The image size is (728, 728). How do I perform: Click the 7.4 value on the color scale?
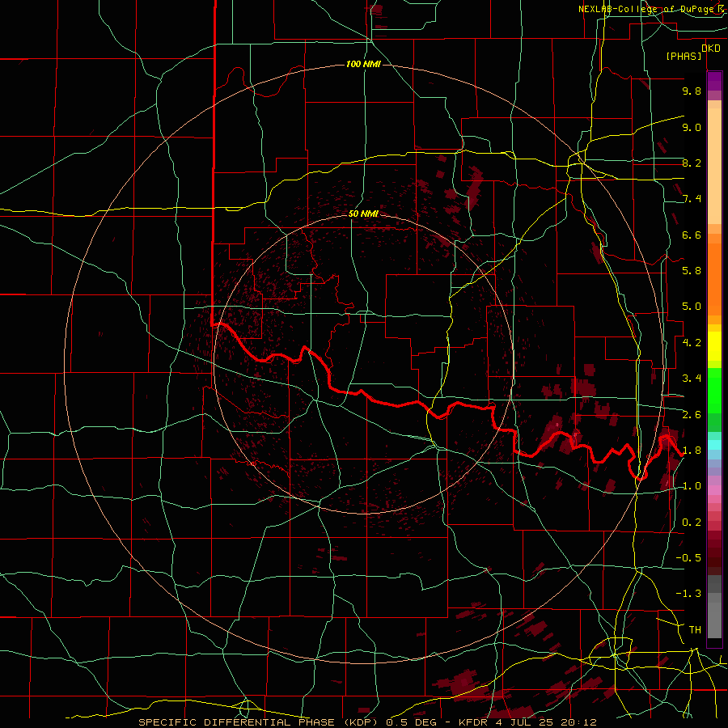point(692,199)
